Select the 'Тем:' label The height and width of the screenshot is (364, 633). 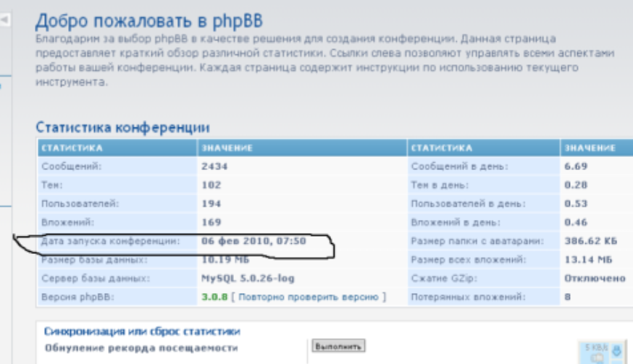point(51,185)
